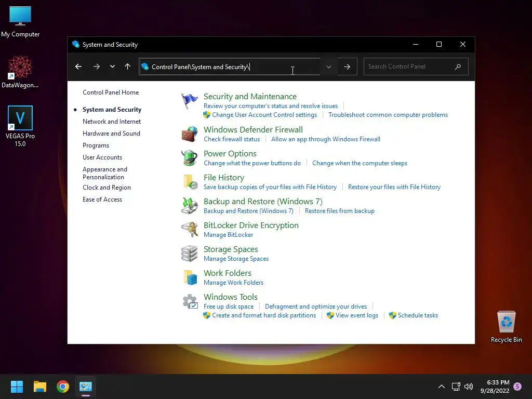Select Network and Internet category
The height and width of the screenshot is (399, 532).
tap(112, 122)
